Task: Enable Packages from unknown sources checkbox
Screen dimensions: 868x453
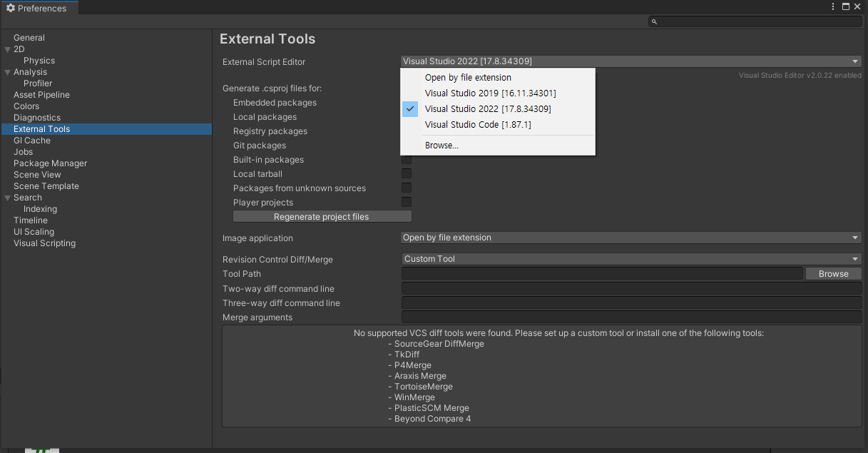Action: (x=406, y=188)
